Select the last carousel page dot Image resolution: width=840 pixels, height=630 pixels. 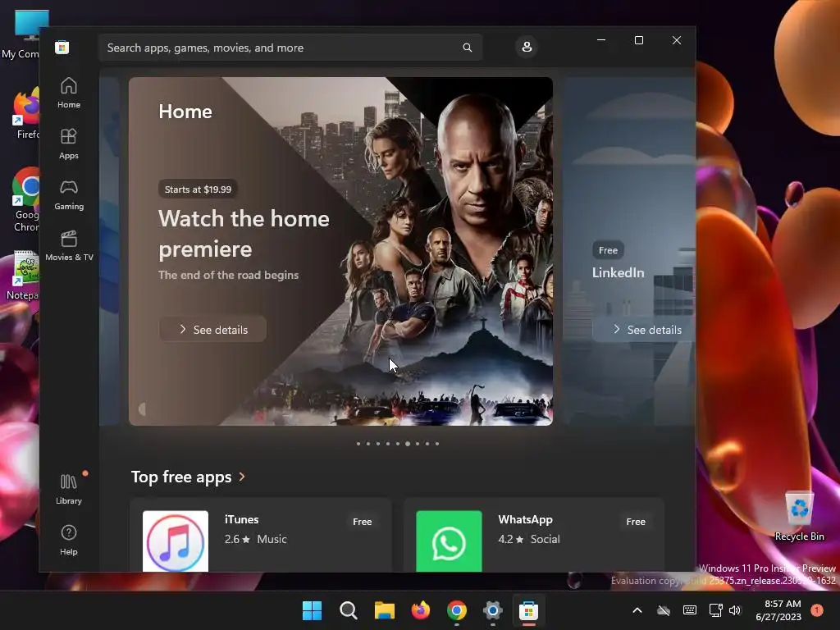[x=437, y=444]
